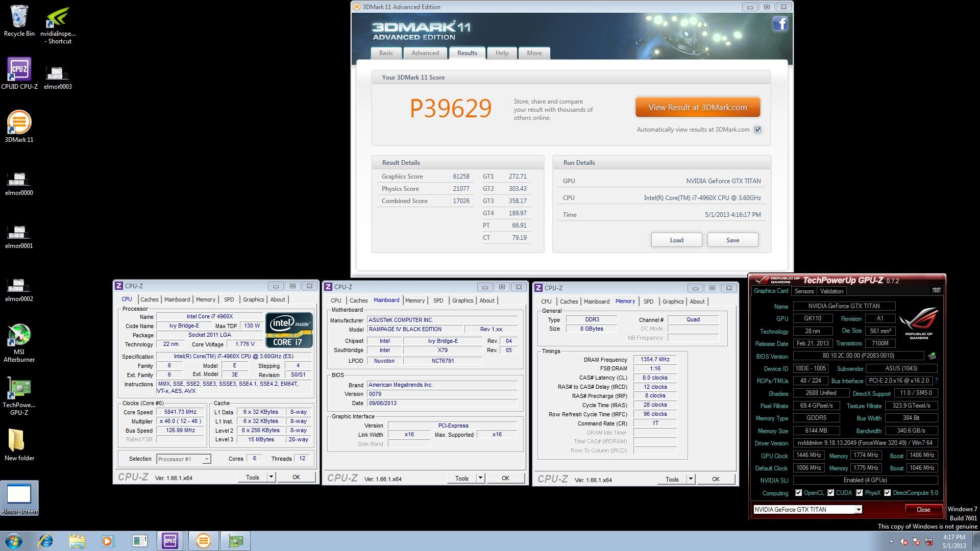This screenshot has height=551, width=980.
Task: Click the BIOS save chip icon in GPU-Z
Action: pyautogui.click(x=932, y=356)
